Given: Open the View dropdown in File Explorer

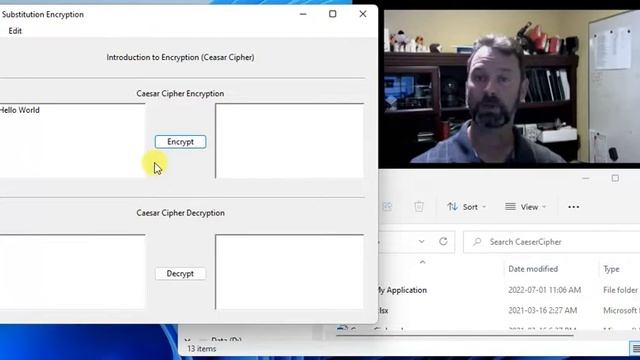Looking at the screenshot, I should pyautogui.click(x=525, y=207).
